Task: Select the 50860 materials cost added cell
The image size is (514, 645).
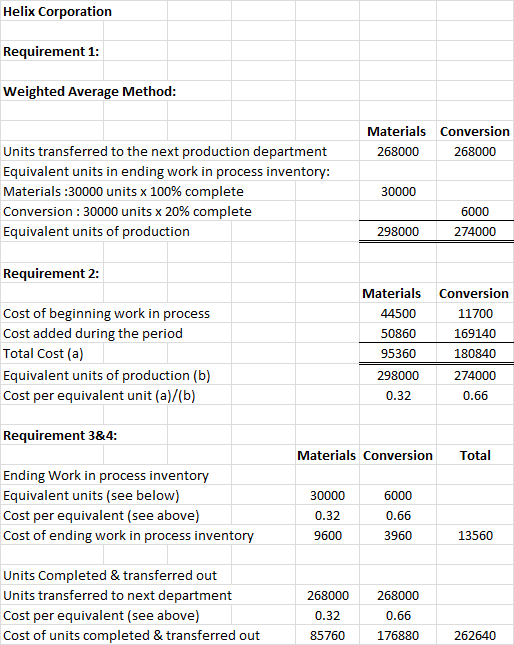Action: coord(398,334)
